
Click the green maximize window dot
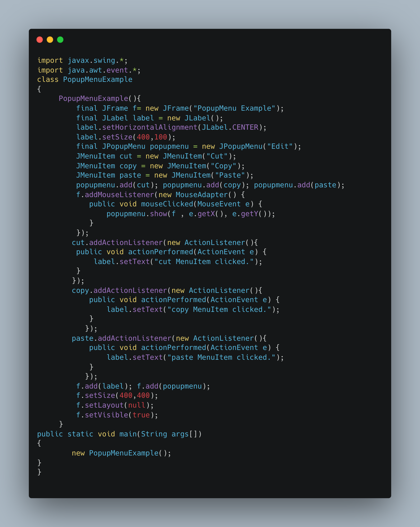point(60,40)
